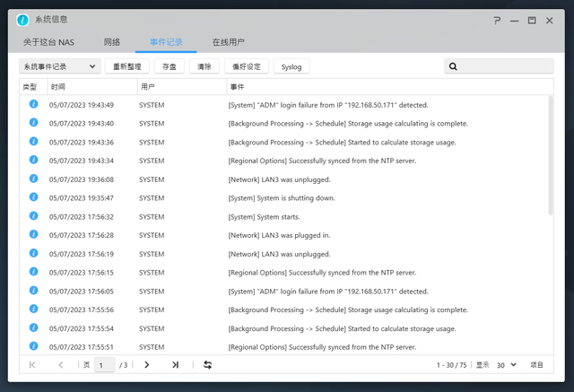
Task: Click the first page navigation icon
Action: tap(33, 365)
